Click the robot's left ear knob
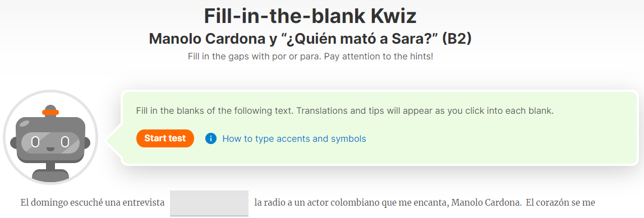 (x=13, y=143)
